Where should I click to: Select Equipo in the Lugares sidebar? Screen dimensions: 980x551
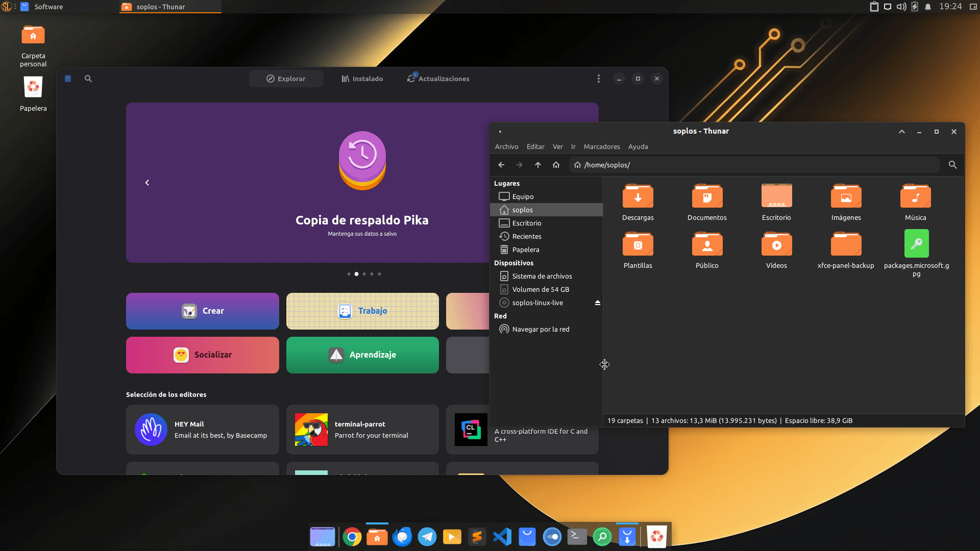coord(546,196)
